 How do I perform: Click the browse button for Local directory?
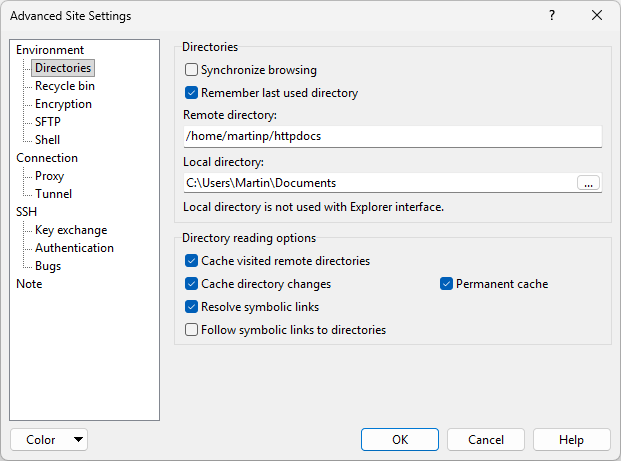coord(589,183)
